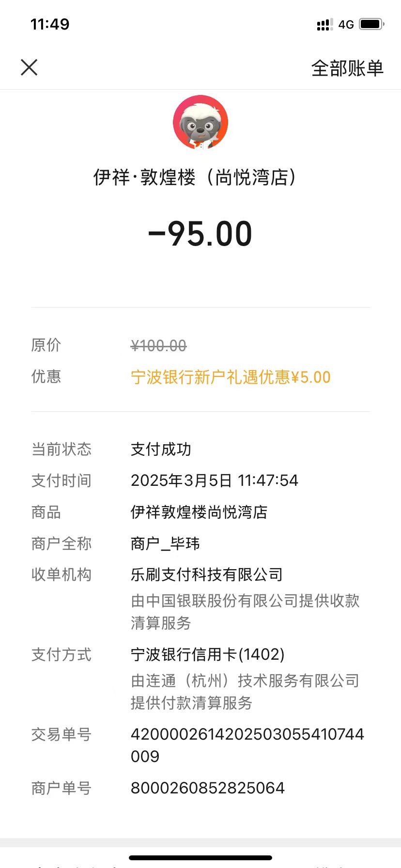
Task: Tap the cellular signal strength icon
Action: click(x=324, y=24)
